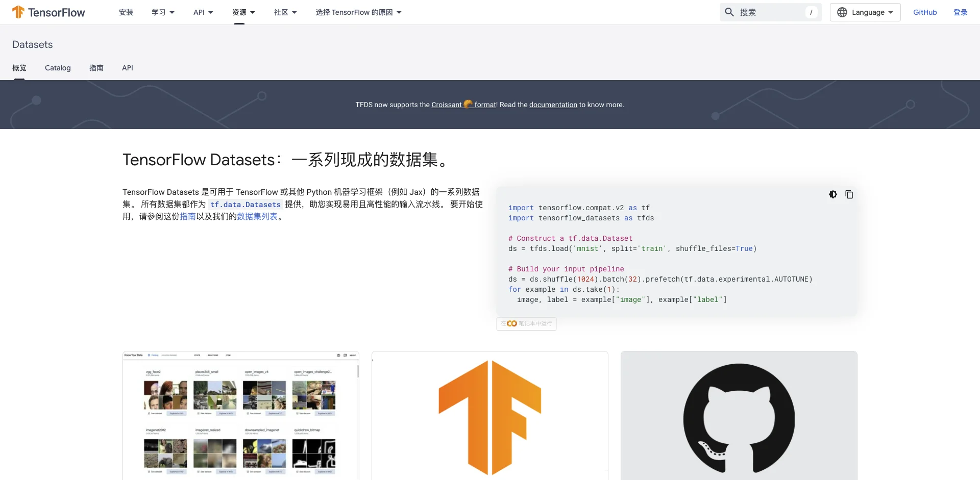Click the TensorFlow logo in the header

coord(48,12)
